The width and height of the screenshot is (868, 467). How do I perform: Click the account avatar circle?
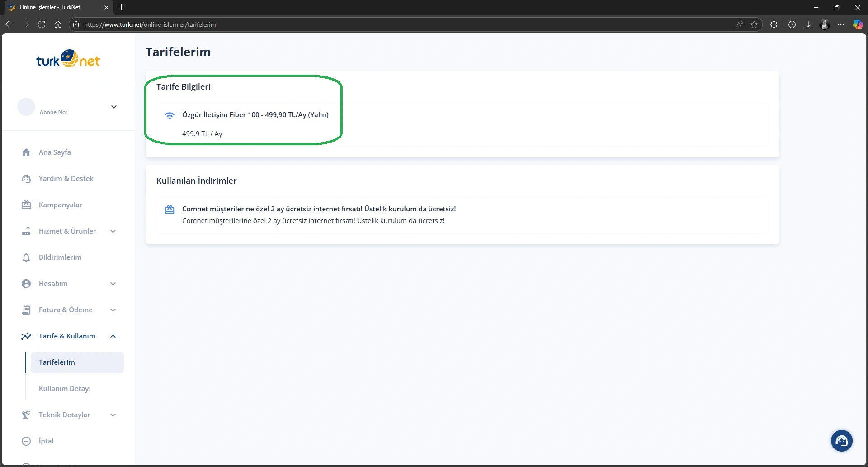26,107
